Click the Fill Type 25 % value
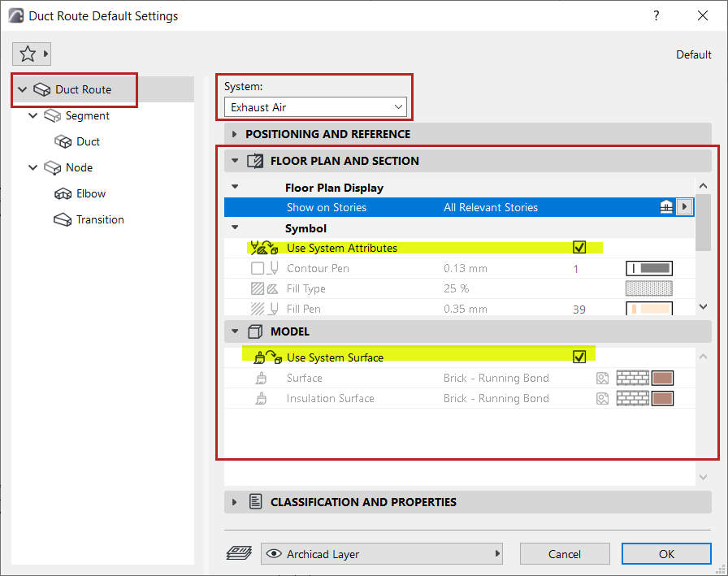This screenshot has height=576, width=728. tap(456, 288)
